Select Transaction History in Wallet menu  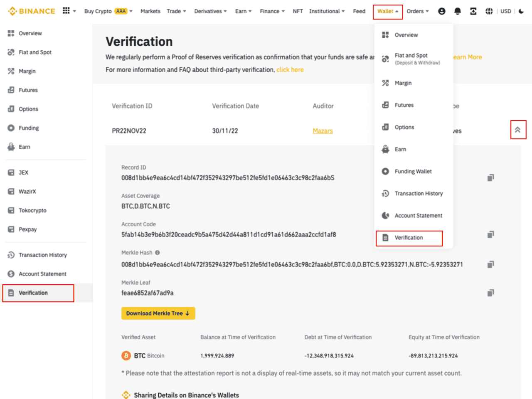(x=418, y=194)
